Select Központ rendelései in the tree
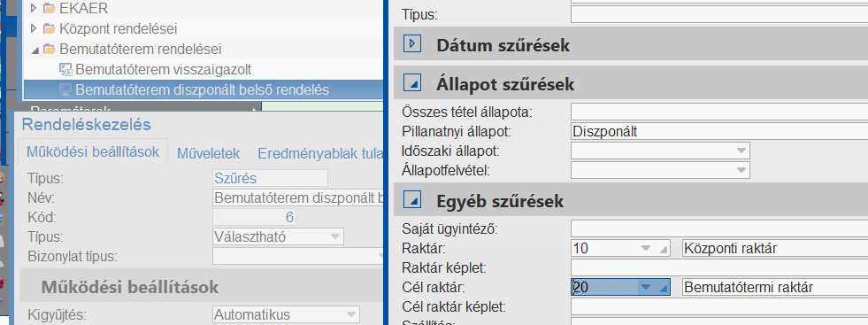 [119, 29]
